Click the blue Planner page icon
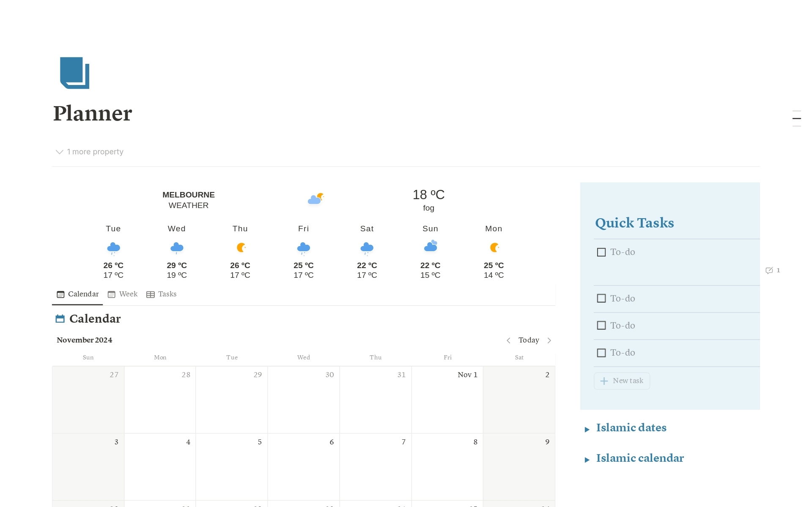 75,73
